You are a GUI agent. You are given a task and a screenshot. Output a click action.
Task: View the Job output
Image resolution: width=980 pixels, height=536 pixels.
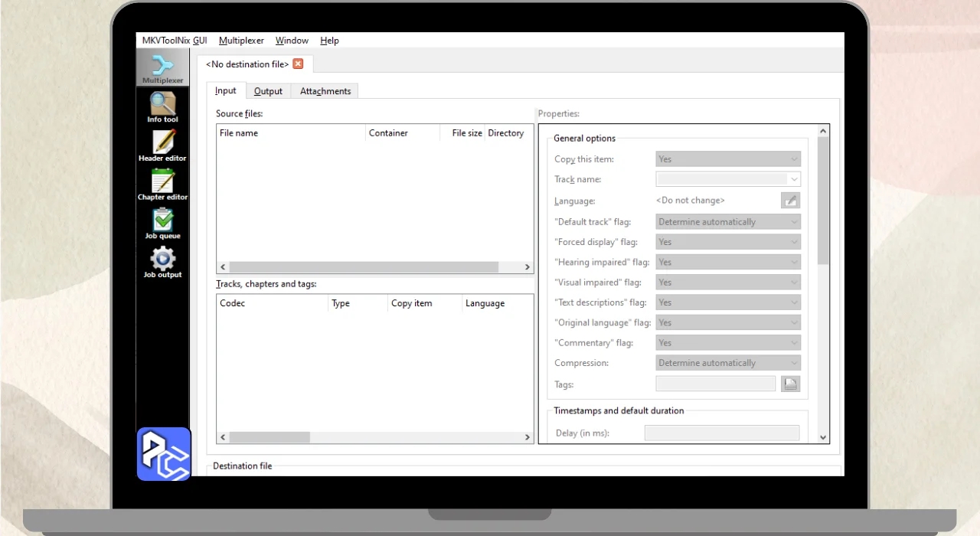[162, 263]
